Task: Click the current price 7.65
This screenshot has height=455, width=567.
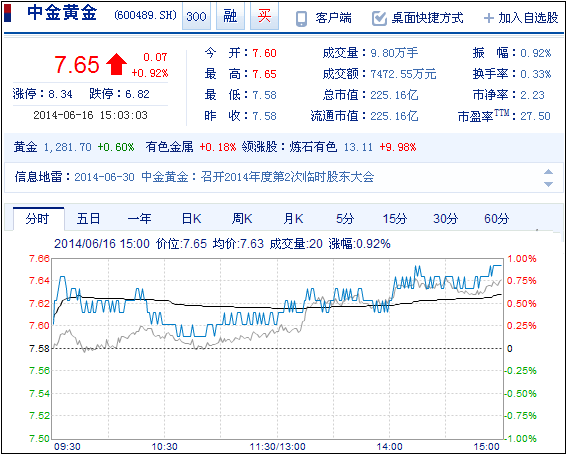Action: coord(77,65)
